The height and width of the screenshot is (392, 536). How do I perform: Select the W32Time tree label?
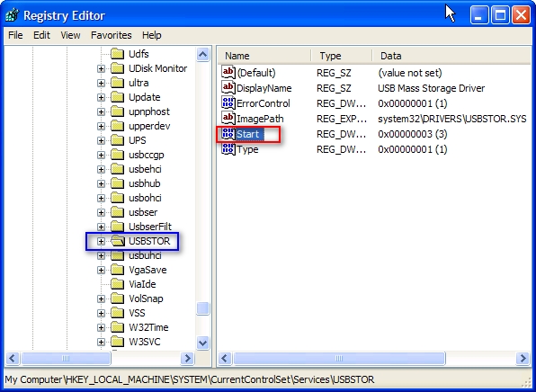(x=148, y=327)
